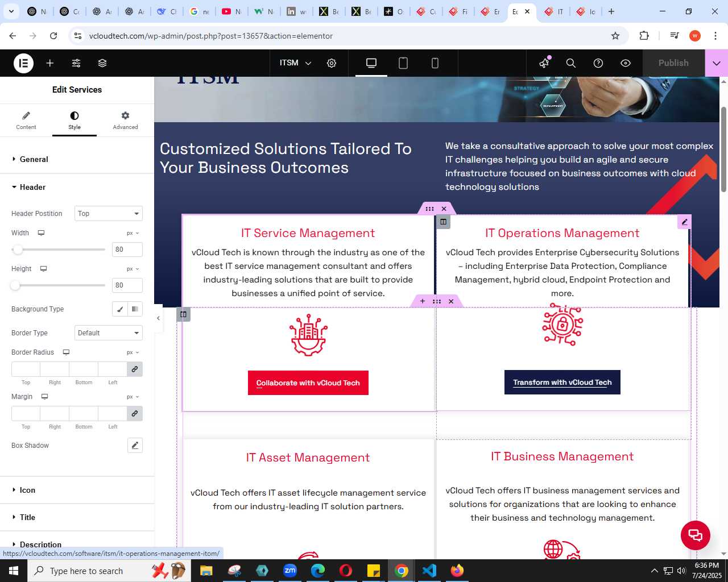Switch to the Style tab
Viewport: 728px width, 582px height.
pyautogui.click(x=75, y=120)
